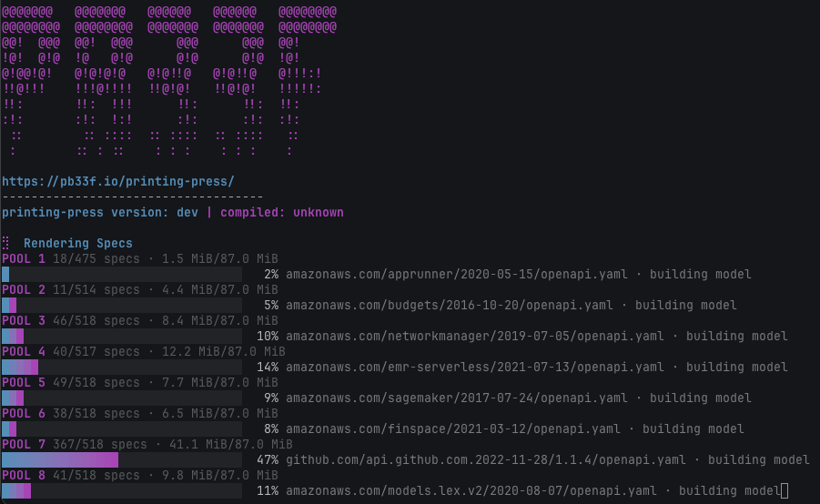Click the terminal cursor after building model

coord(785,491)
